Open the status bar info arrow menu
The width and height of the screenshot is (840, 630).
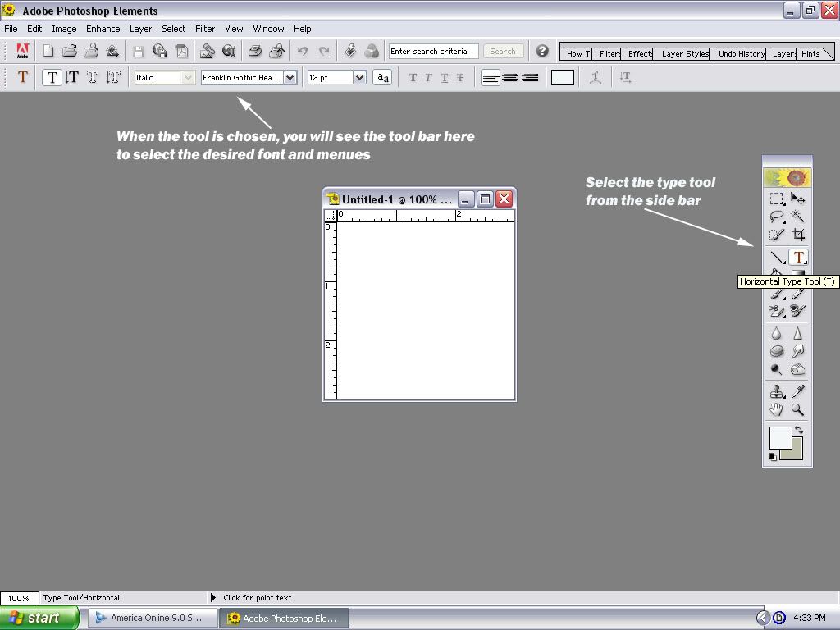tap(212, 597)
